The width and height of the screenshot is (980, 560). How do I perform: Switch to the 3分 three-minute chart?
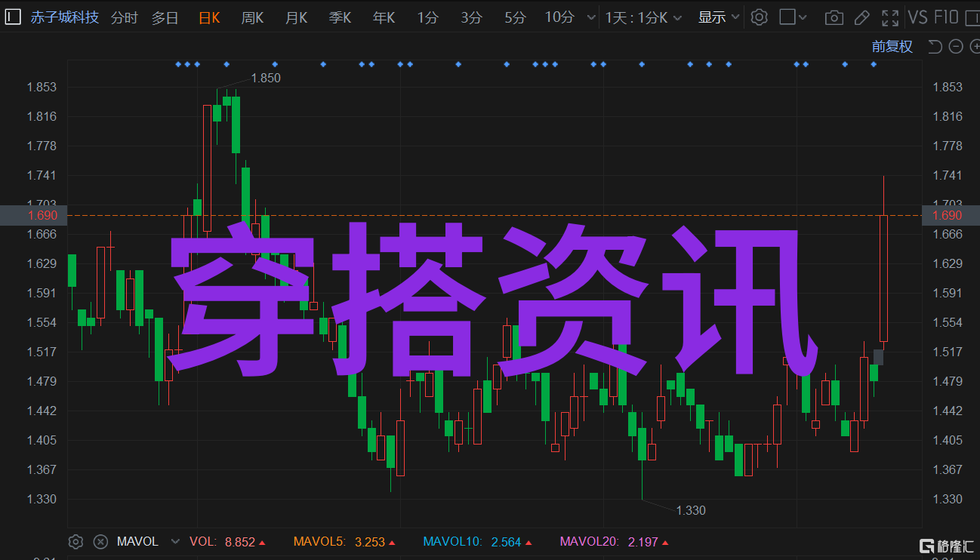[x=471, y=17]
